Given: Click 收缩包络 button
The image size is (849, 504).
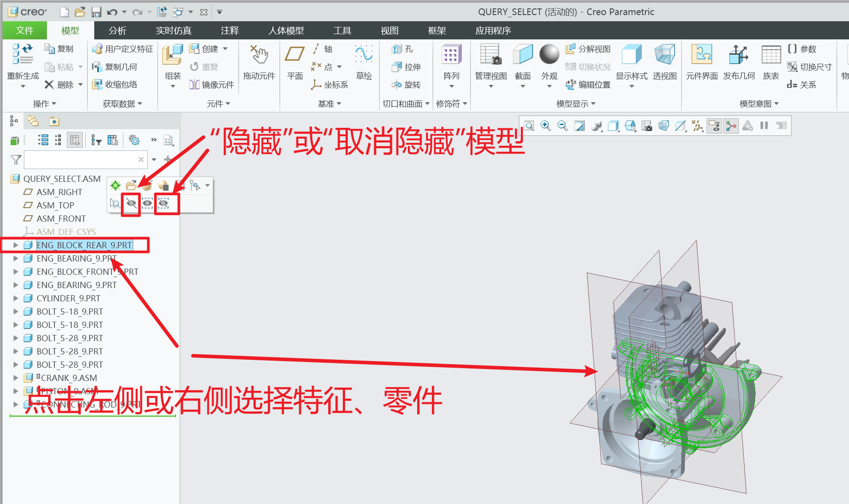Looking at the screenshot, I should (115, 84).
